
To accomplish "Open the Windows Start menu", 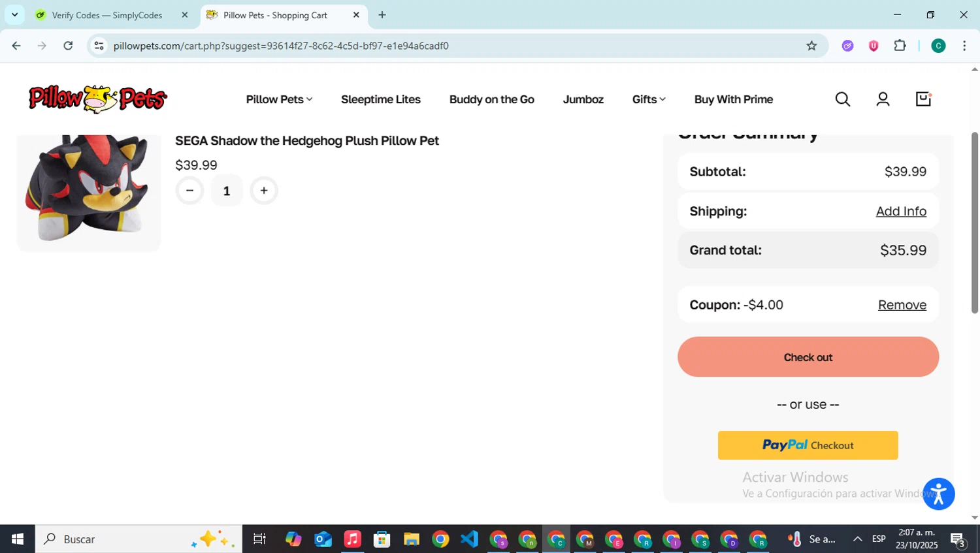I will click(18, 539).
